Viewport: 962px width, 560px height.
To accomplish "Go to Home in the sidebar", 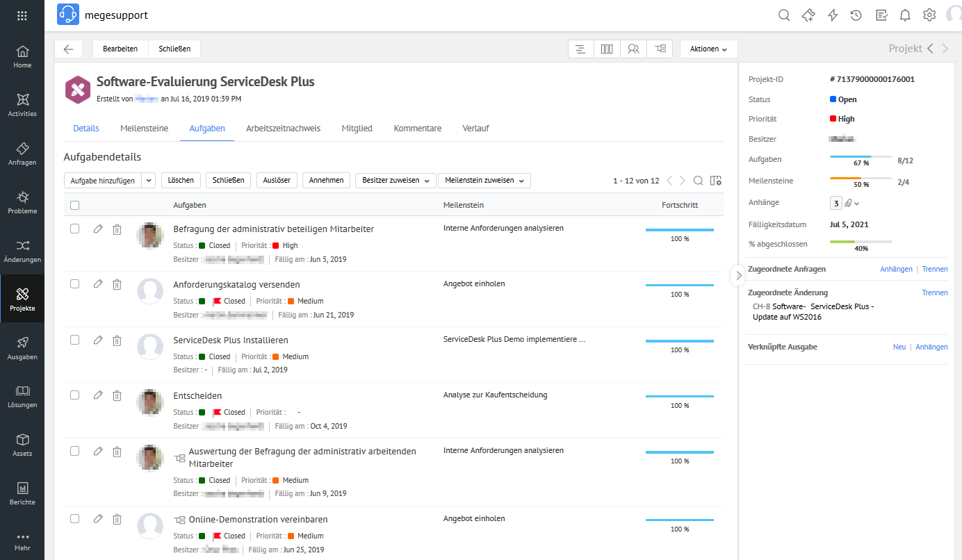I will point(22,57).
